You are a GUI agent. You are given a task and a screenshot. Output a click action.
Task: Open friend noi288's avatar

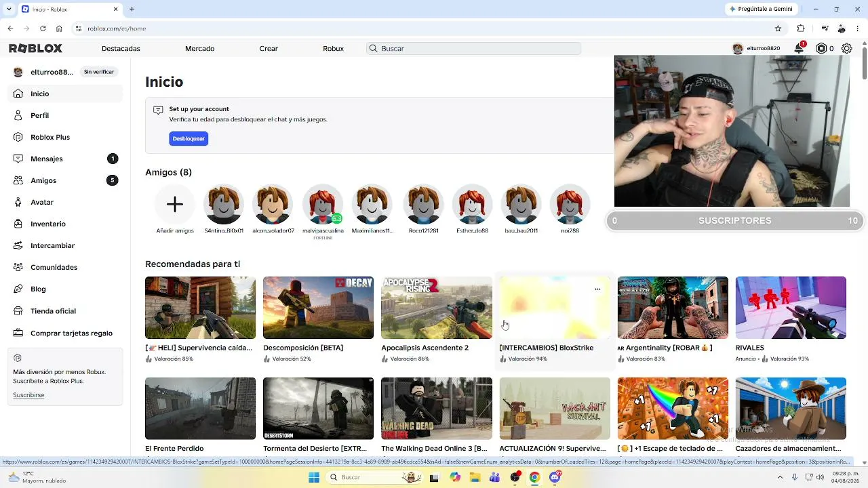coord(570,204)
